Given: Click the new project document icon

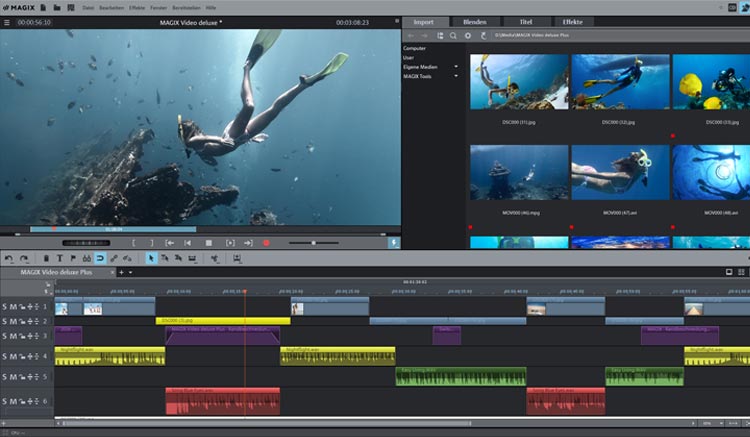Looking at the screenshot, I should (x=43, y=8).
